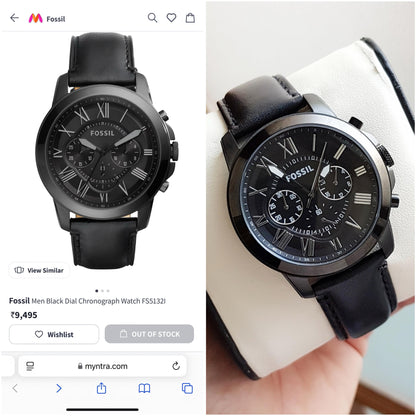Screen dimensions: 416x416
Task: Tap the myntra.com address bar
Action: (103, 366)
